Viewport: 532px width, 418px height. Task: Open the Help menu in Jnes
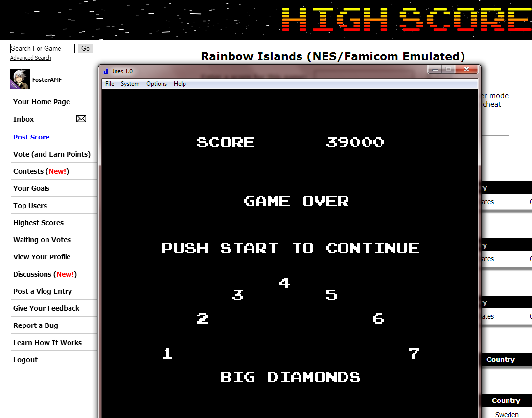180,84
